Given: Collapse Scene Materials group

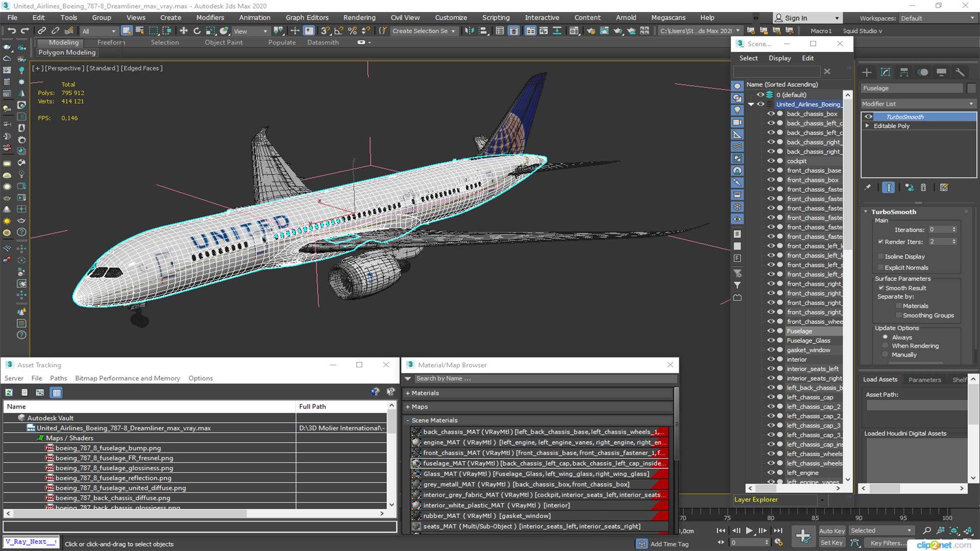Looking at the screenshot, I should click(408, 420).
